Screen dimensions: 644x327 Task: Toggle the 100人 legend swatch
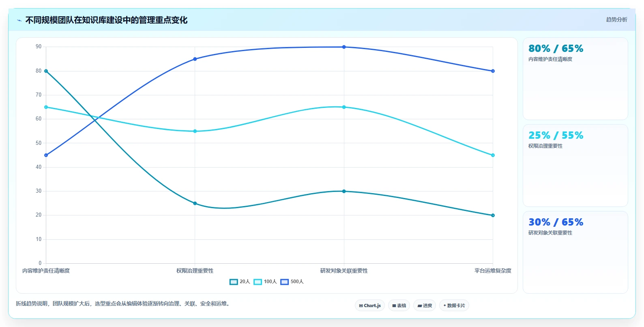258,282
